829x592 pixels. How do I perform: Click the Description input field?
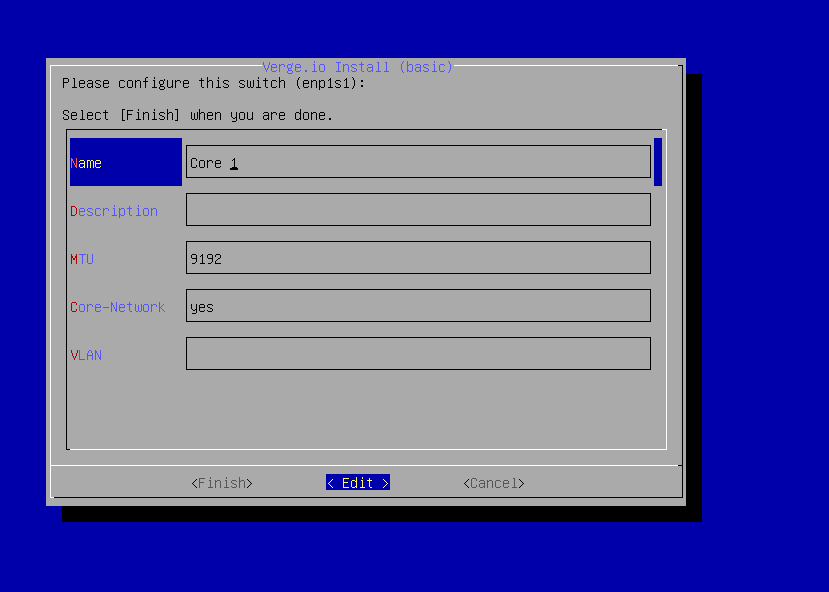coord(417,209)
